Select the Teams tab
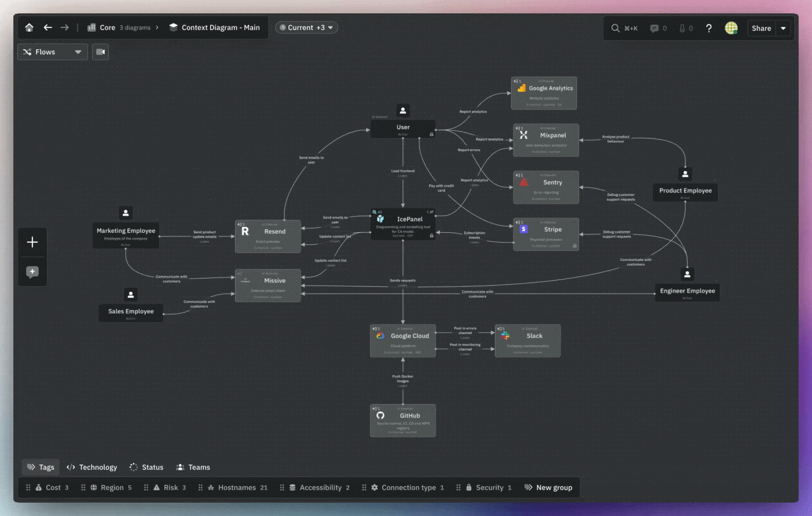Viewport: 812px width, 516px height. coord(193,467)
